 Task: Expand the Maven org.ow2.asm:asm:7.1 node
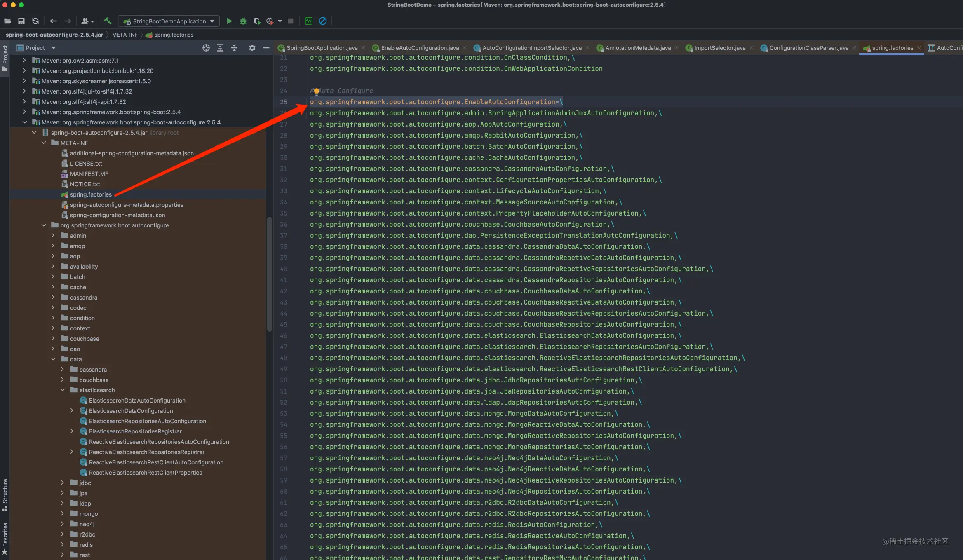(24, 60)
